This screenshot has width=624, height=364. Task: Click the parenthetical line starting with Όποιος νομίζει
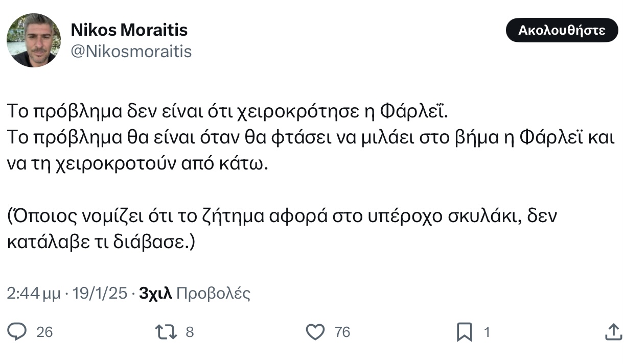click(281, 217)
